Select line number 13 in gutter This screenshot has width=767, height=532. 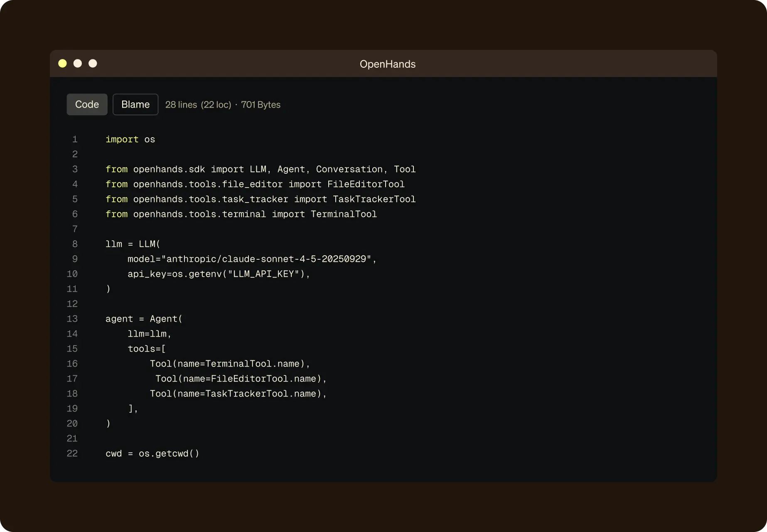[72, 319]
